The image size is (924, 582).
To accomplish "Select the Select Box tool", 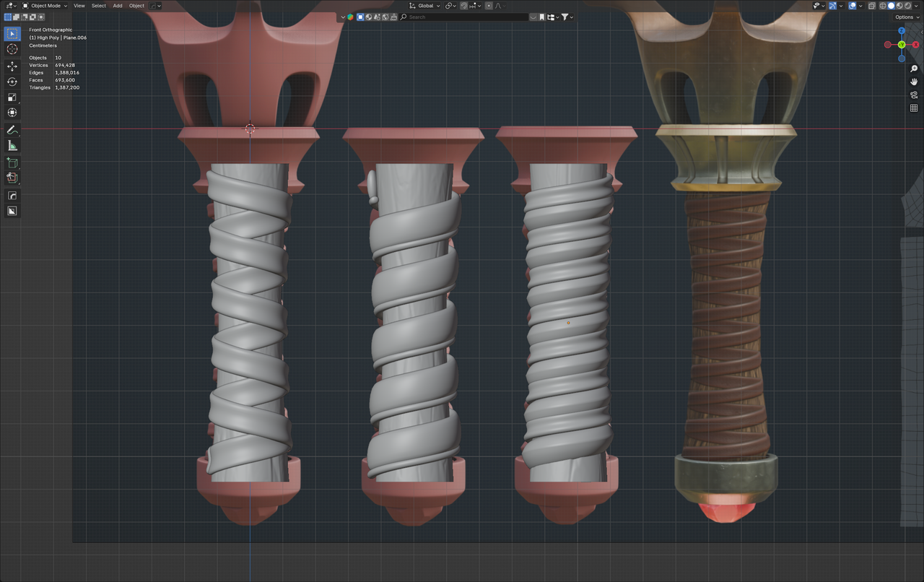I will [12, 34].
